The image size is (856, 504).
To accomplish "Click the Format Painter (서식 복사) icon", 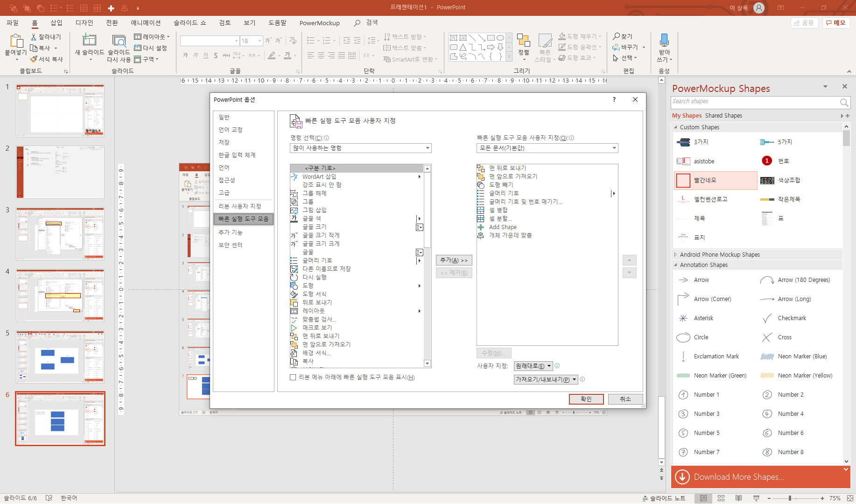I will (34, 59).
